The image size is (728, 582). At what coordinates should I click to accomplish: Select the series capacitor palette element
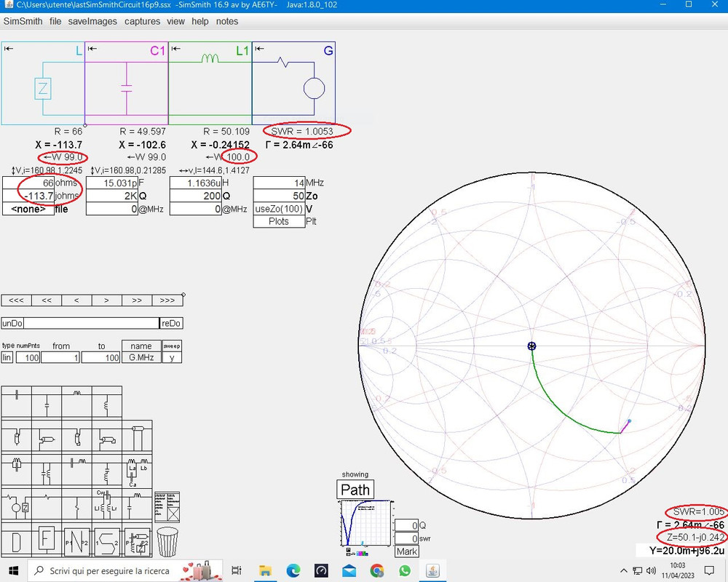17,402
